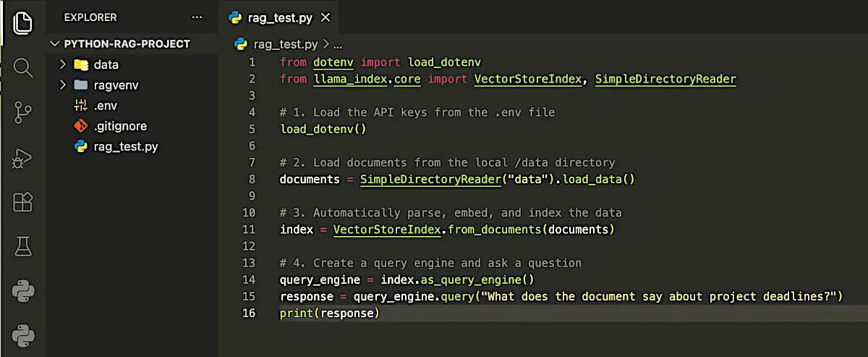Click line number 1 in the gutter
The height and width of the screenshot is (357, 868).
(252, 62)
